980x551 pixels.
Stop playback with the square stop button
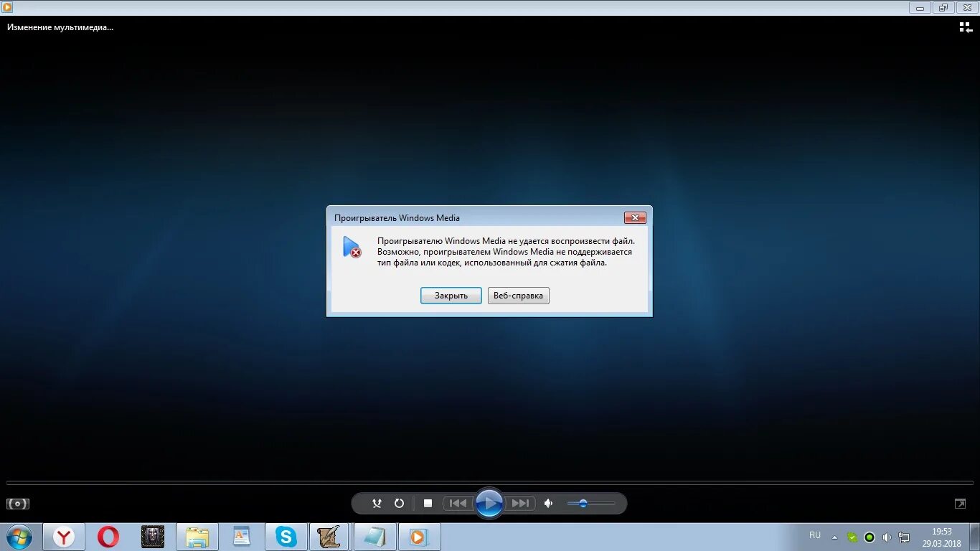pyautogui.click(x=428, y=504)
